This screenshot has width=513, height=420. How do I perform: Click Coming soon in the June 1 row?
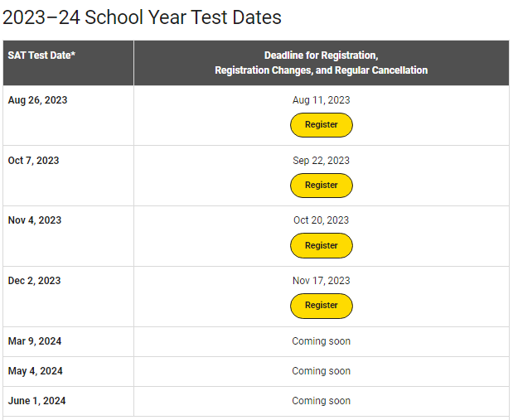point(322,401)
